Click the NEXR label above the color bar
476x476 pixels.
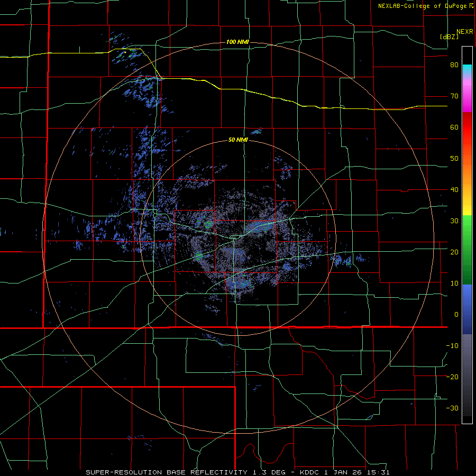[464, 32]
